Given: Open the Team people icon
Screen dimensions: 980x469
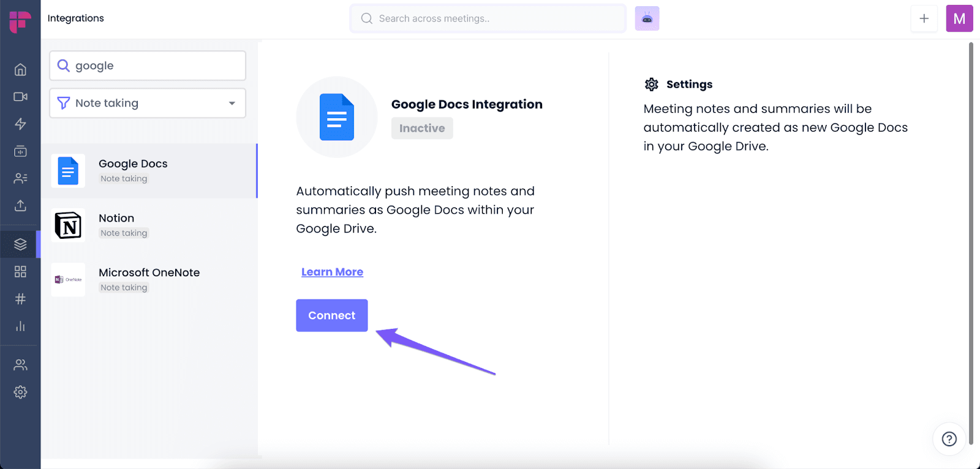Looking at the screenshot, I should click(x=20, y=365).
